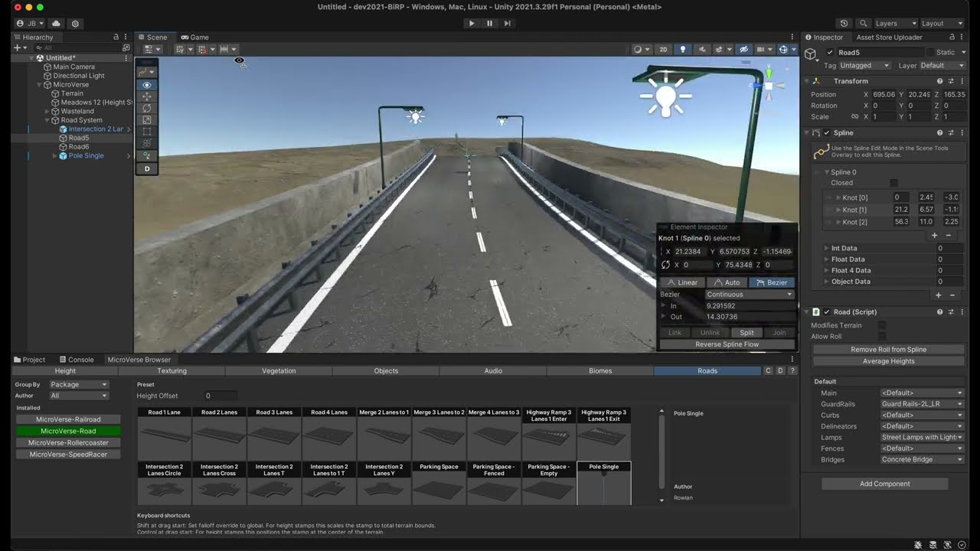Open the Lamps dropdown
The width and height of the screenshot is (980, 551).
coord(922,438)
